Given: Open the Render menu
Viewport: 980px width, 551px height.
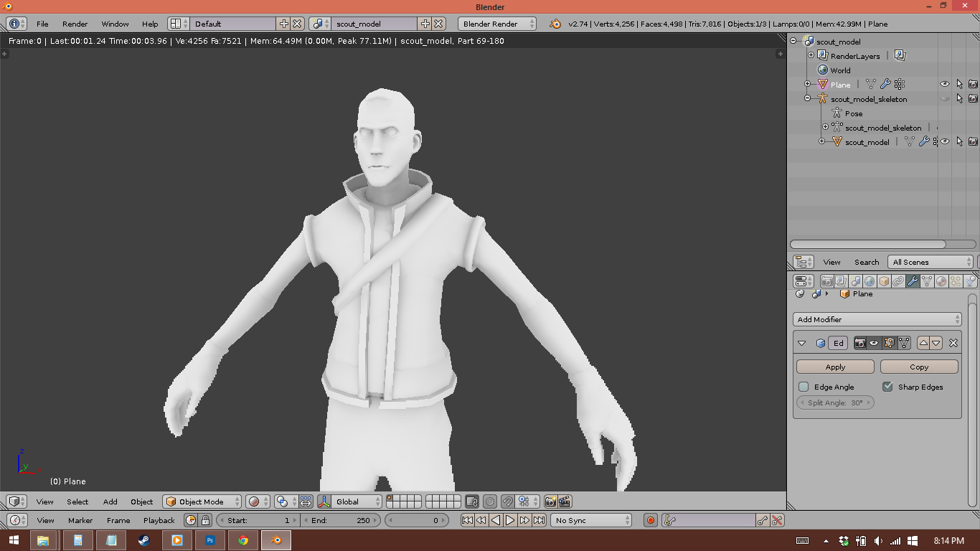Looking at the screenshot, I should coord(75,24).
